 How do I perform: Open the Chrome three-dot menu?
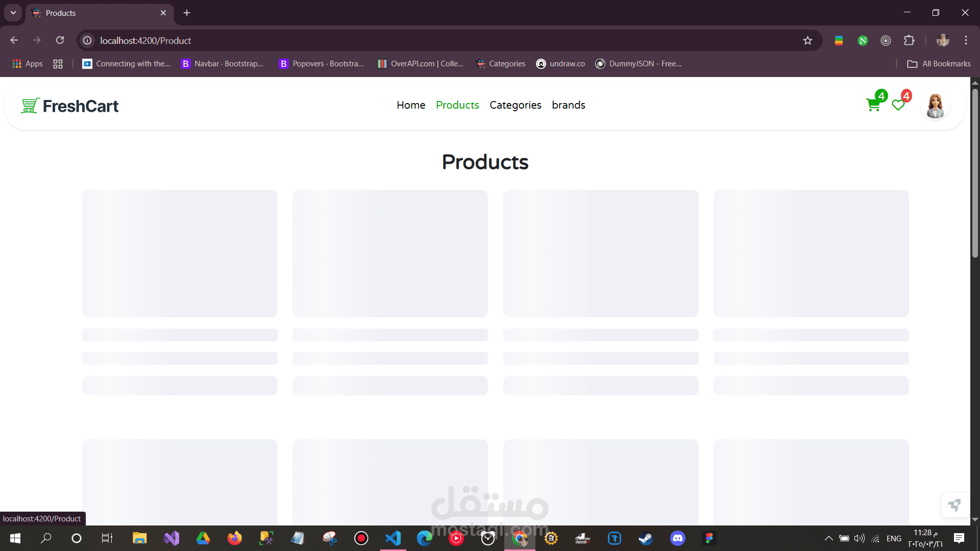point(966,40)
